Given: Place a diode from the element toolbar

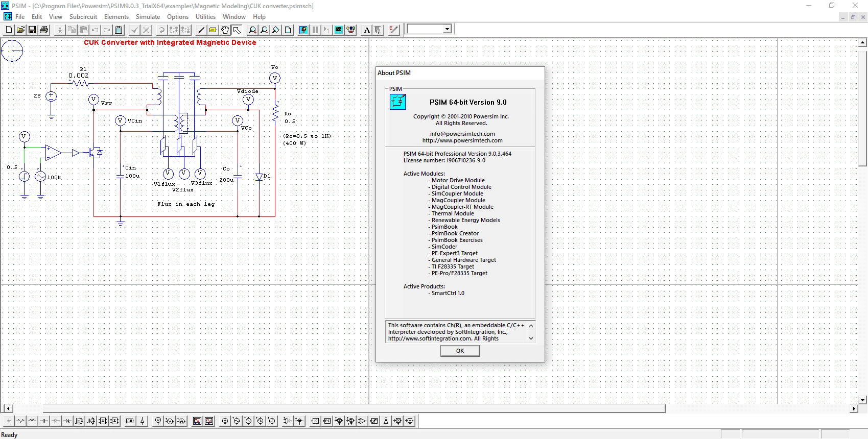Looking at the screenshot, I should click(x=56, y=421).
